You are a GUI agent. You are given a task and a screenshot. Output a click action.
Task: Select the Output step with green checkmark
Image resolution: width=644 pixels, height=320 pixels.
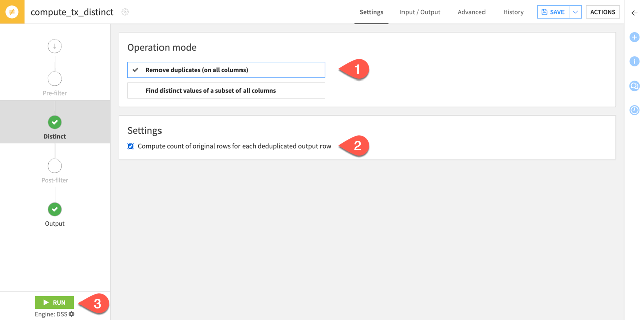(x=54, y=209)
